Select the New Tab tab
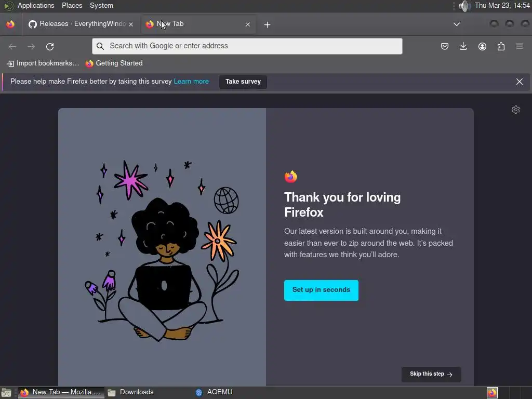Image resolution: width=532 pixels, height=399 pixels. pos(198,24)
